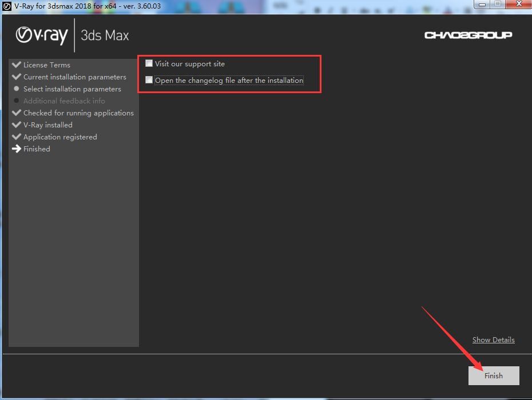Select Application registered step
The width and height of the screenshot is (532, 400).
(60, 137)
